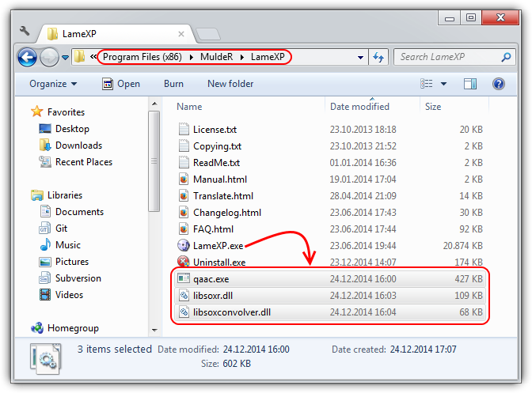Click the wrench icon beside the tab

coord(25,32)
